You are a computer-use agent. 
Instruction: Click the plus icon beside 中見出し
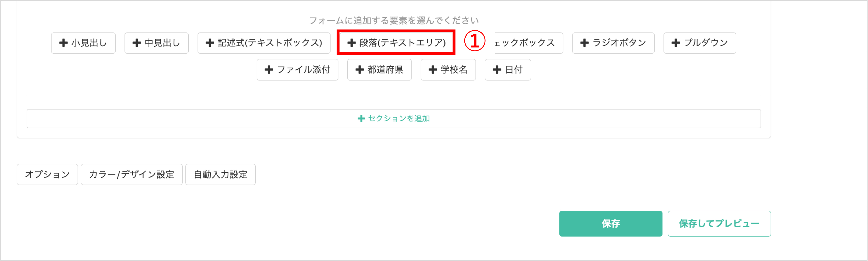pos(136,43)
